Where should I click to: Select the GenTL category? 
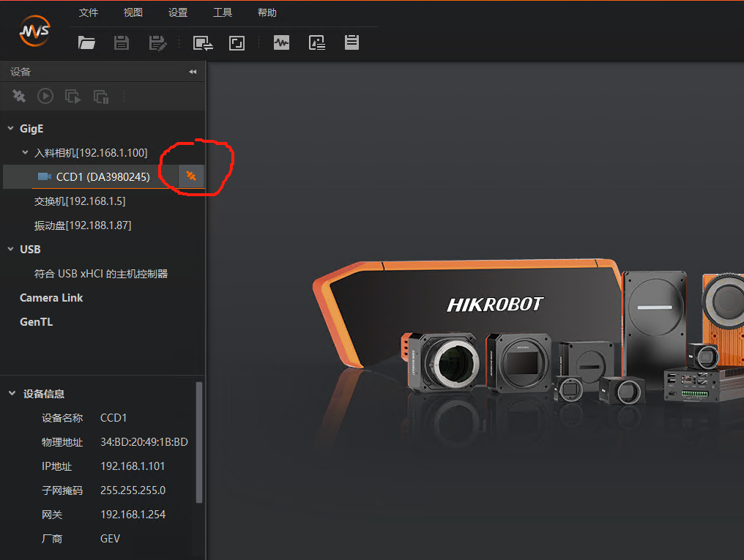coord(37,322)
